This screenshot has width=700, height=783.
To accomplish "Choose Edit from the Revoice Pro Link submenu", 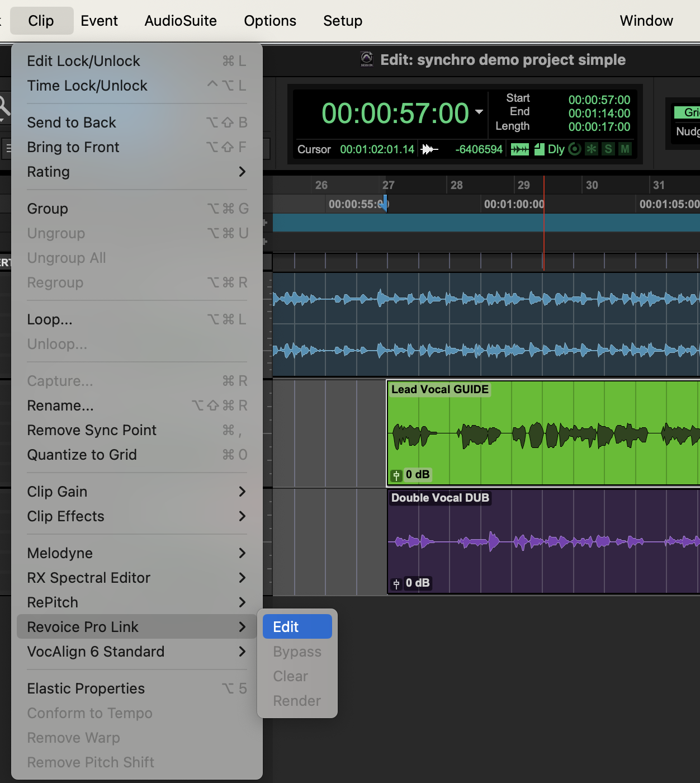I will coord(297,627).
